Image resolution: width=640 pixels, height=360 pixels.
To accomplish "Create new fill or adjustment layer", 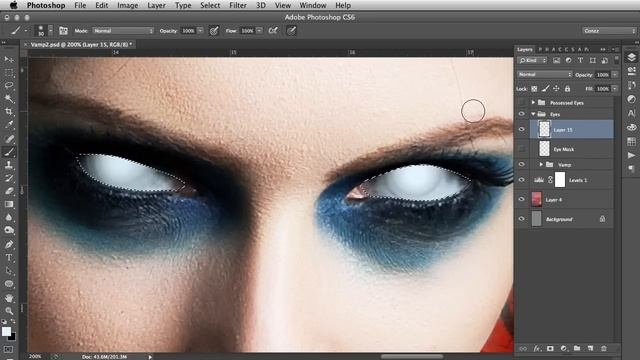I will pyautogui.click(x=564, y=349).
